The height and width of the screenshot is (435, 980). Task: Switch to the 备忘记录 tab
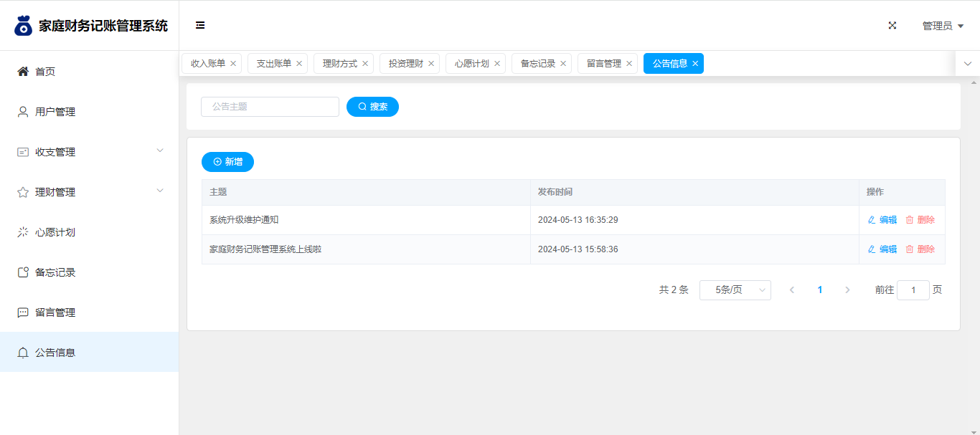coord(537,64)
